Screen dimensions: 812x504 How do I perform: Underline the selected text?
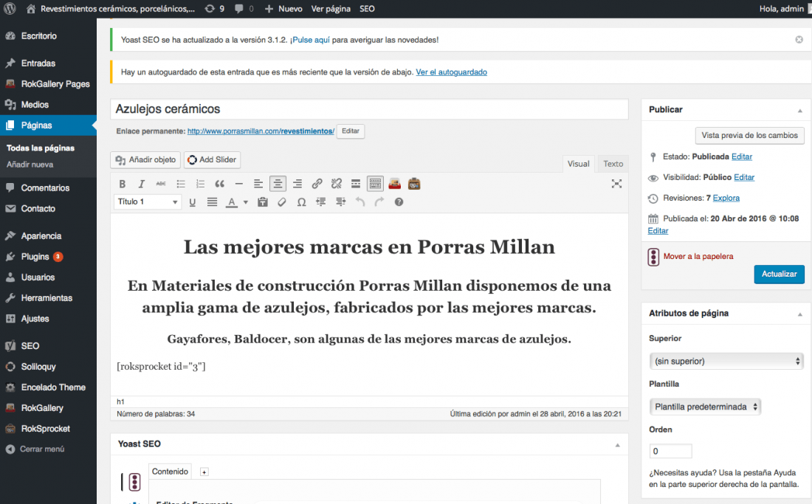(192, 202)
